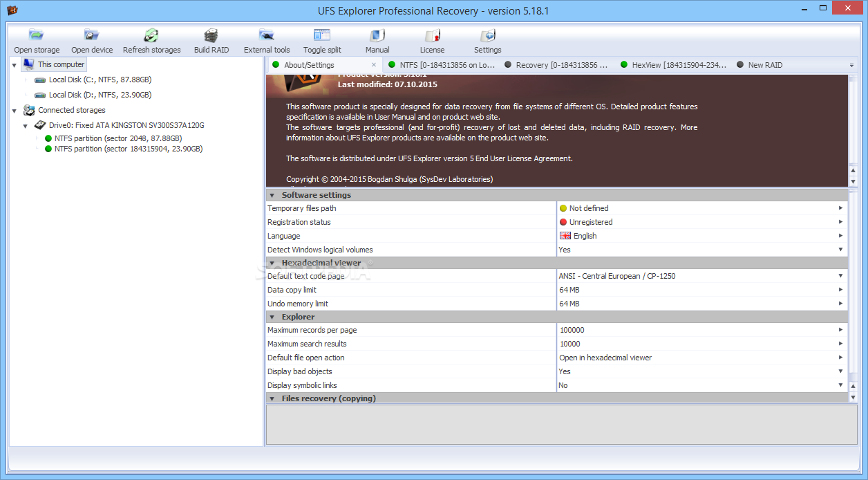Select NTFS partition (sector 2048, 87.88GB)
The height and width of the screenshot is (480, 868).
(x=118, y=138)
